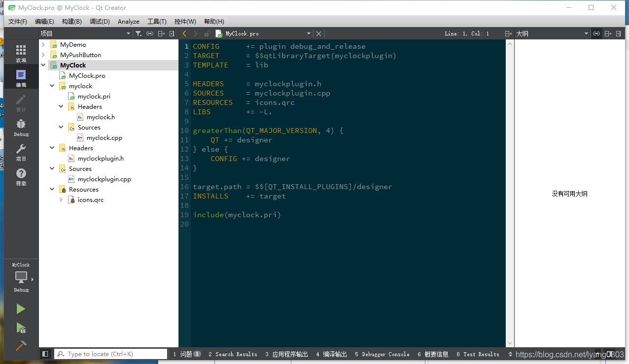Build the project with the hammer icon
The image size is (629, 364).
[x=21, y=346]
